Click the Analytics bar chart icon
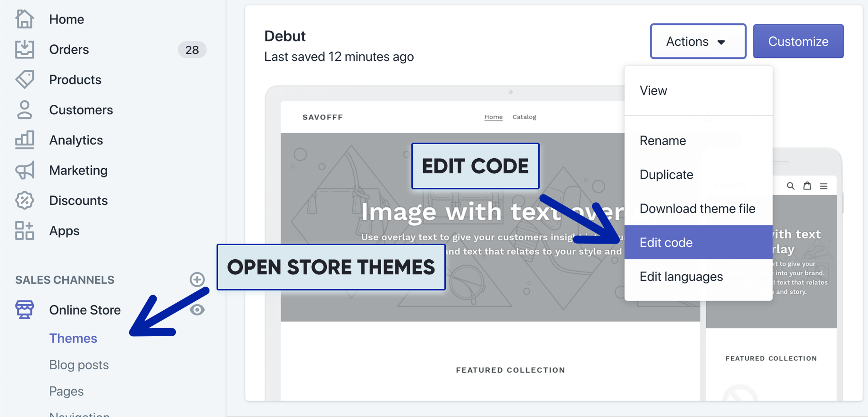Viewport: 868px width, 417px height. point(25,140)
